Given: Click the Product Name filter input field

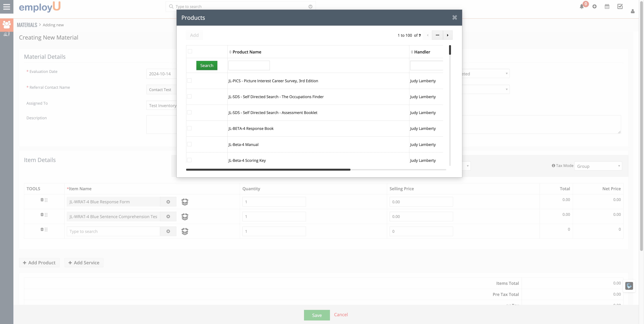Looking at the screenshot, I should (249, 65).
